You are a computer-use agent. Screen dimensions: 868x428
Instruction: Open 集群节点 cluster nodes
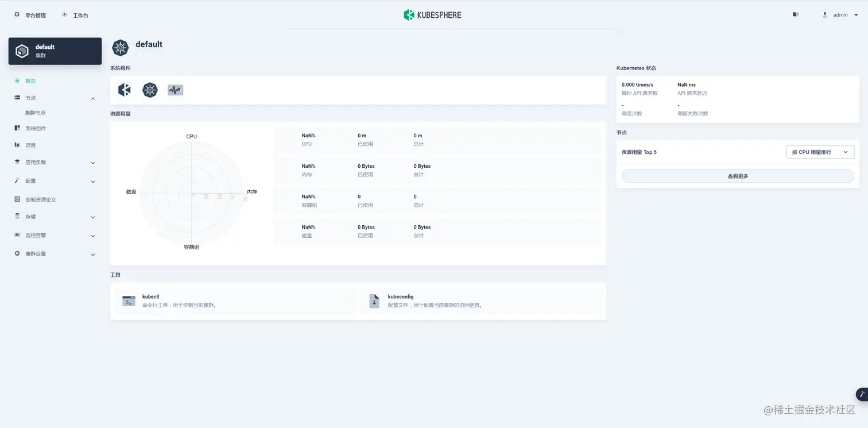(x=35, y=113)
